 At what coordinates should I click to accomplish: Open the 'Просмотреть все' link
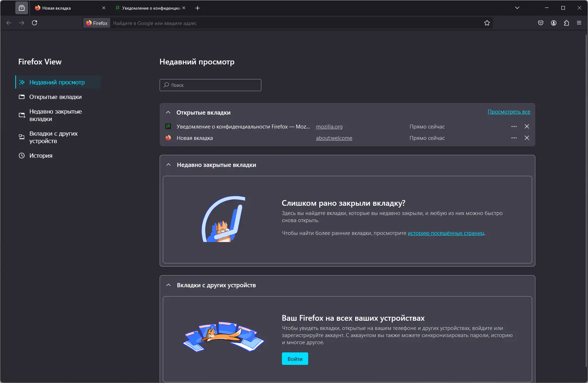pyautogui.click(x=509, y=112)
